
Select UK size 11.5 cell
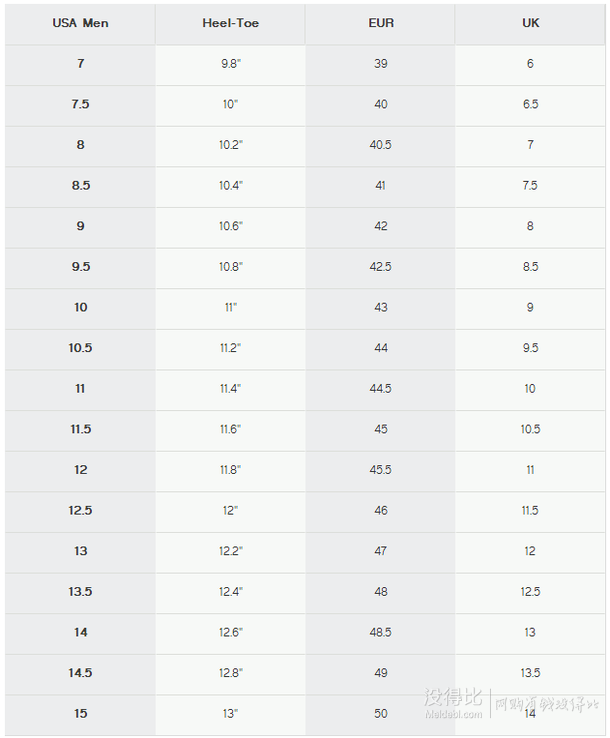click(x=530, y=511)
